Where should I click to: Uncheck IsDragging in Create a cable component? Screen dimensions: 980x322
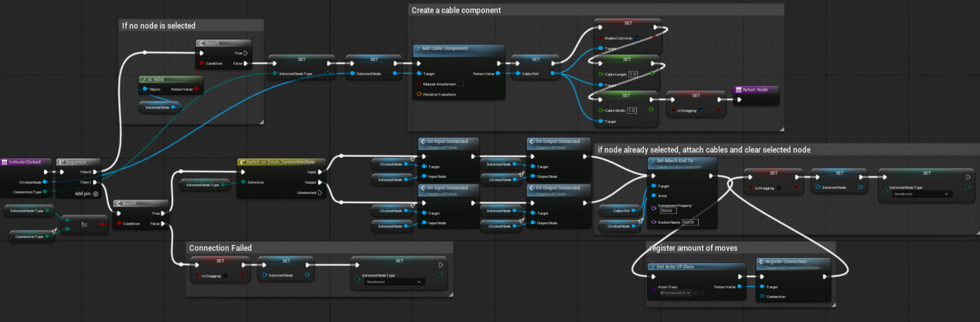click(701, 110)
